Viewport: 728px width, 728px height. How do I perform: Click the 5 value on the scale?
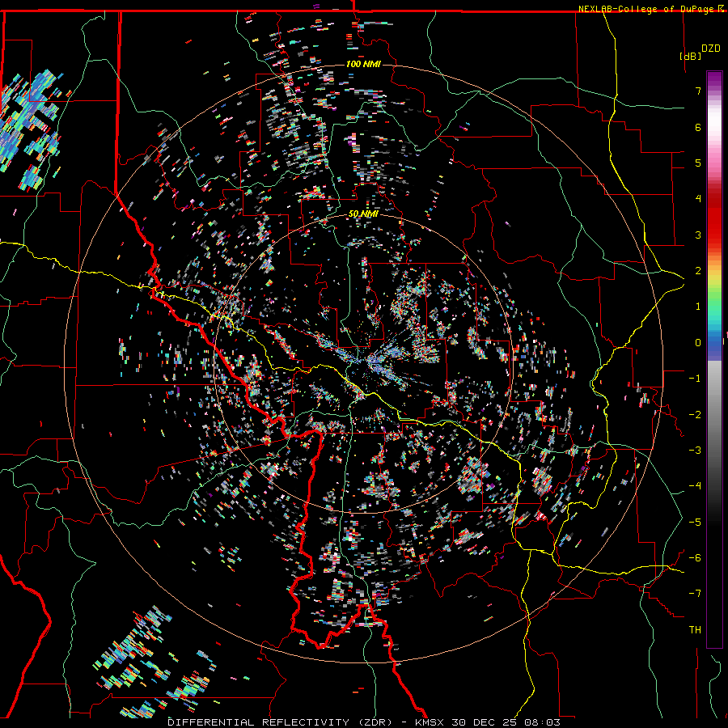[x=698, y=163]
